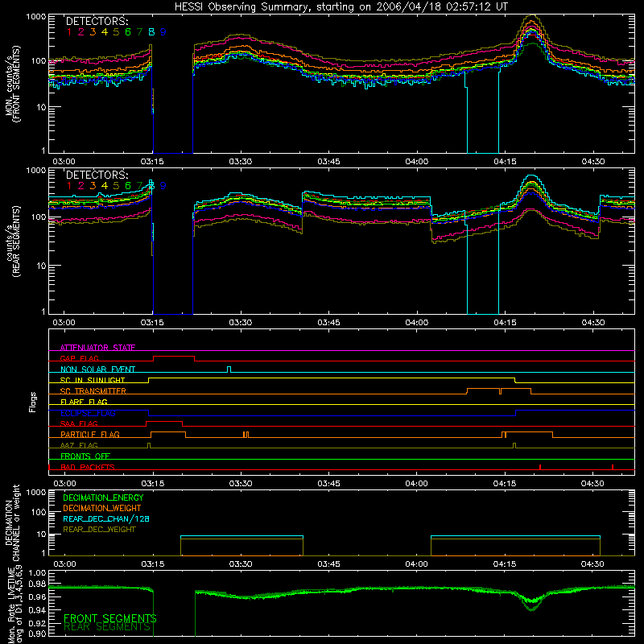Click detector number 7 in front segments legend
The height and width of the screenshot is (644, 644).
(139, 32)
